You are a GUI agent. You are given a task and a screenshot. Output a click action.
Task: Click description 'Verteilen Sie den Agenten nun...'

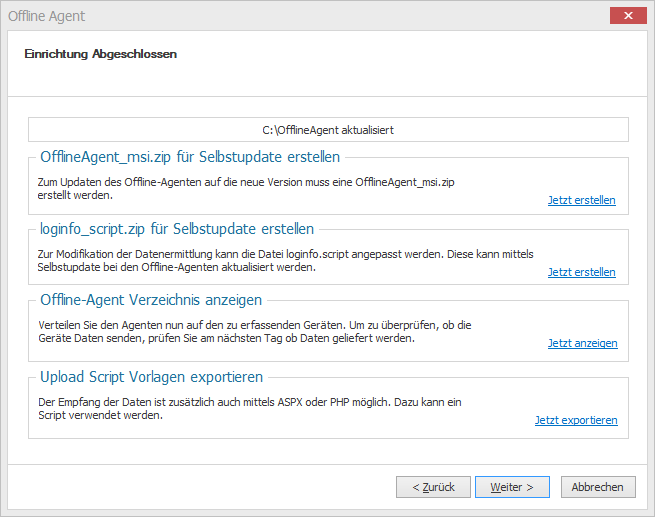tap(255, 332)
